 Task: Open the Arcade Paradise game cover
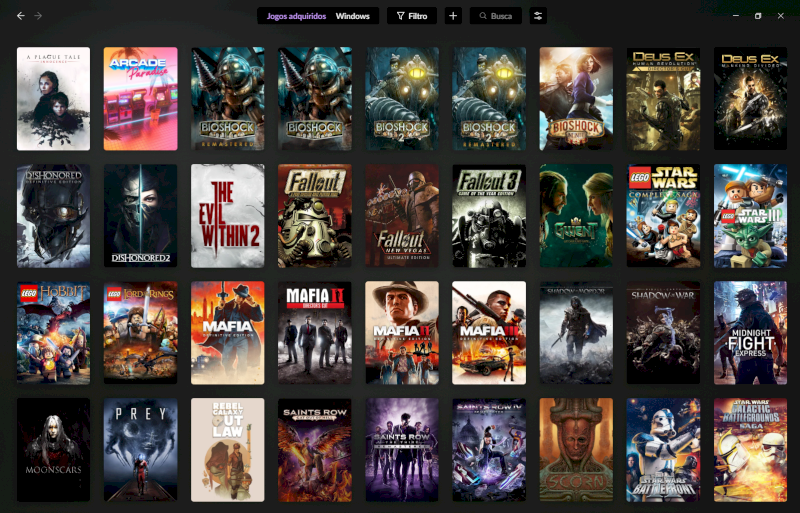point(140,98)
